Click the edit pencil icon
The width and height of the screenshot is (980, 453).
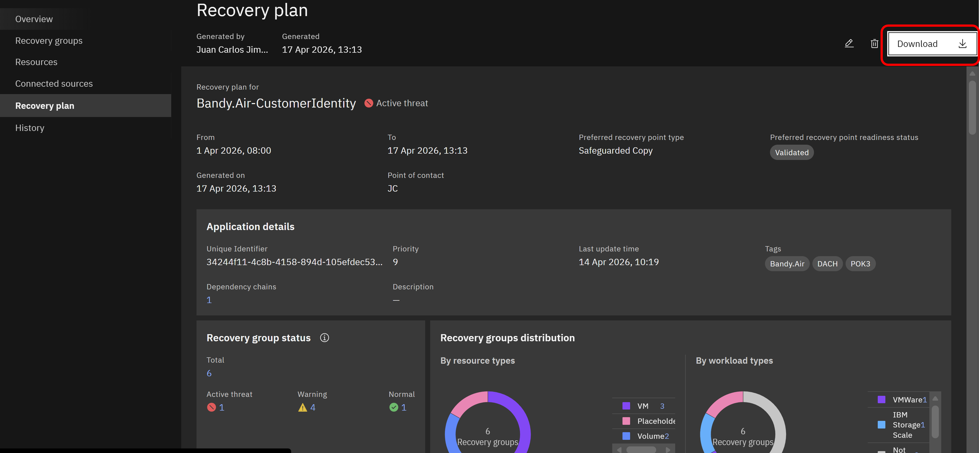849,43
